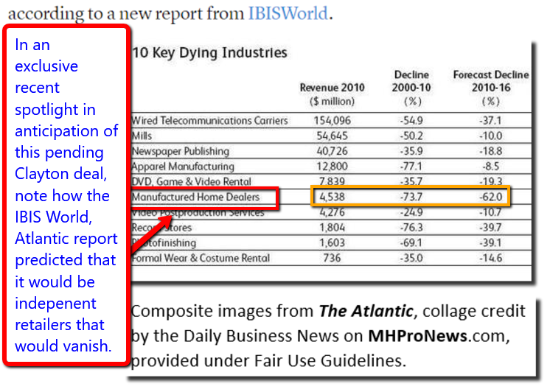
Task: Click the 154,096 revenue value
Action: tap(332, 121)
